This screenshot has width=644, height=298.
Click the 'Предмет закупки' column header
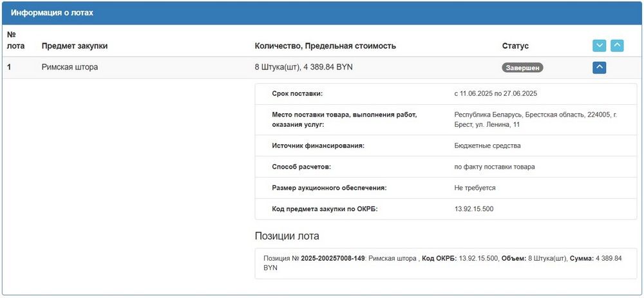coord(75,46)
